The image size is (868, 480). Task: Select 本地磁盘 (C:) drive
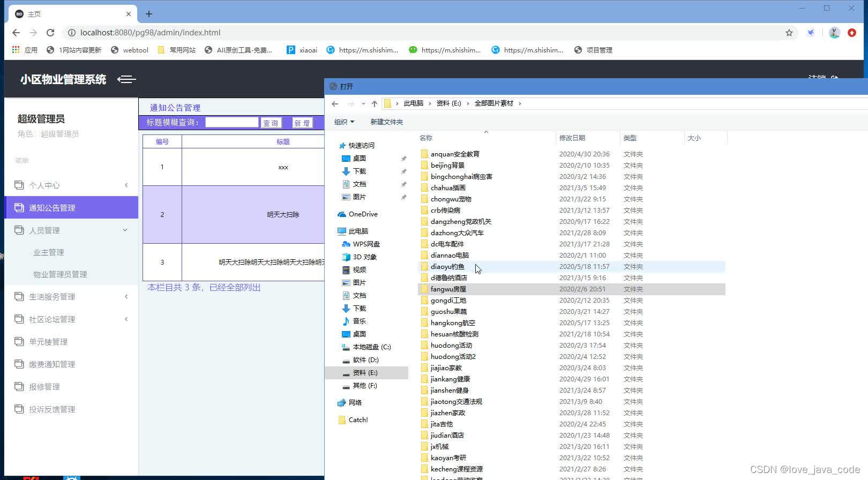click(366, 347)
